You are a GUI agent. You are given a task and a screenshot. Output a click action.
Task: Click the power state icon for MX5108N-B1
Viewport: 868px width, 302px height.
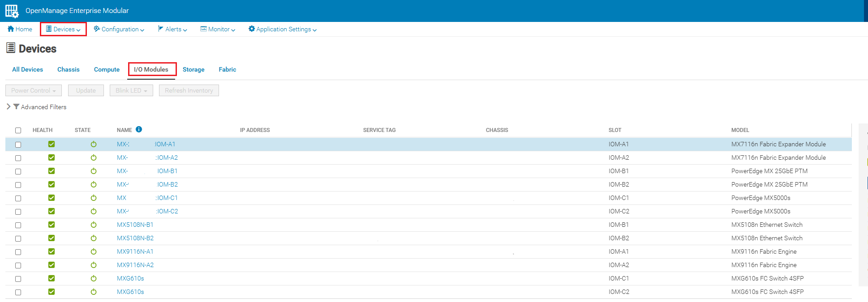click(x=94, y=225)
